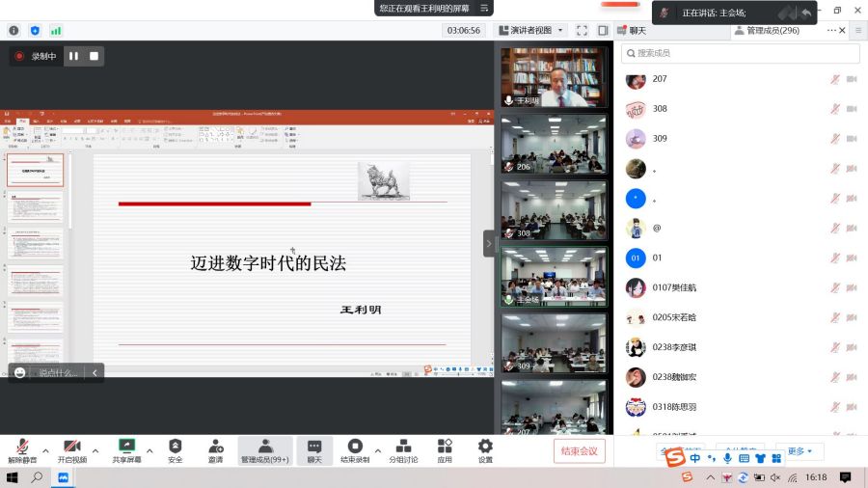The width and height of the screenshot is (868, 488).
Task: Expand audio options arrow beside 解除静音
Action: [45, 450]
